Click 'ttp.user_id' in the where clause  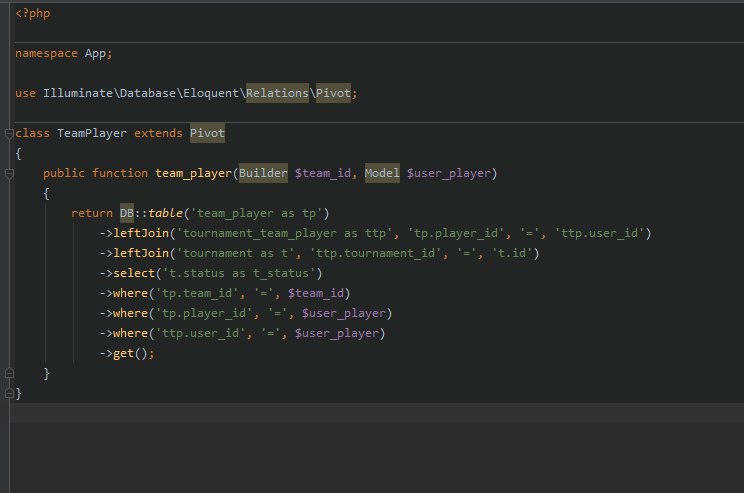200,333
